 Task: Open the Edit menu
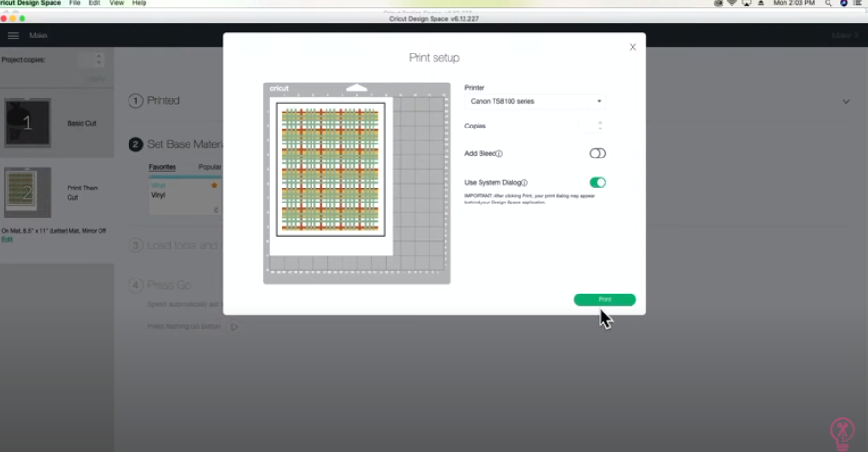pos(95,3)
